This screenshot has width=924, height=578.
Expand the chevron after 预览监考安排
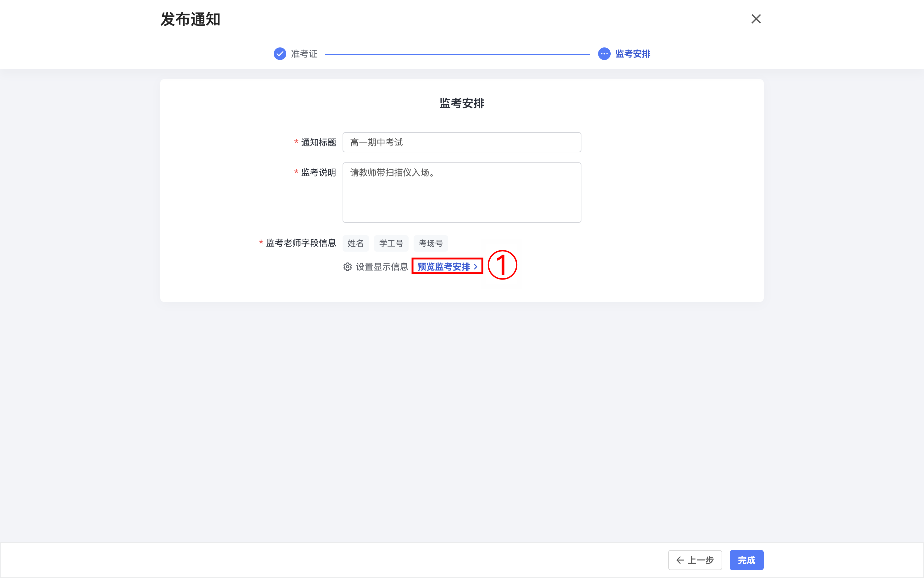point(476,267)
